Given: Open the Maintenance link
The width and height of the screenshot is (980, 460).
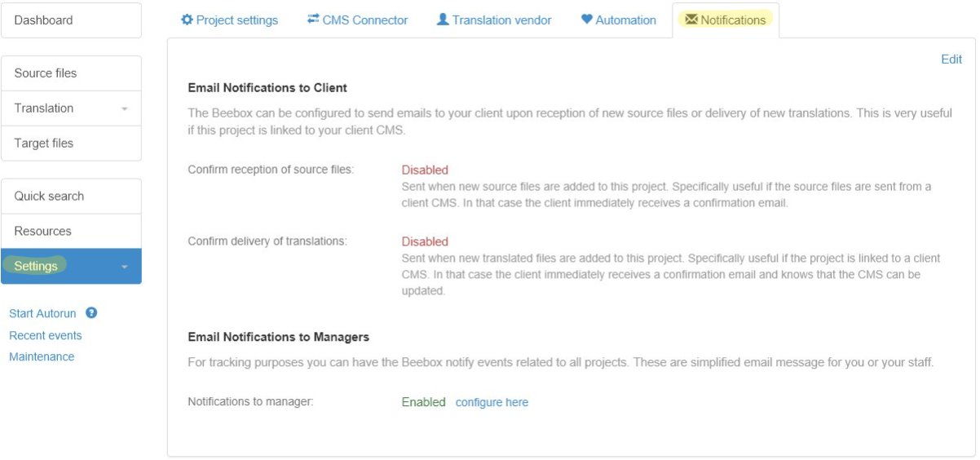Looking at the screenshot, I should tap(42, 356).
